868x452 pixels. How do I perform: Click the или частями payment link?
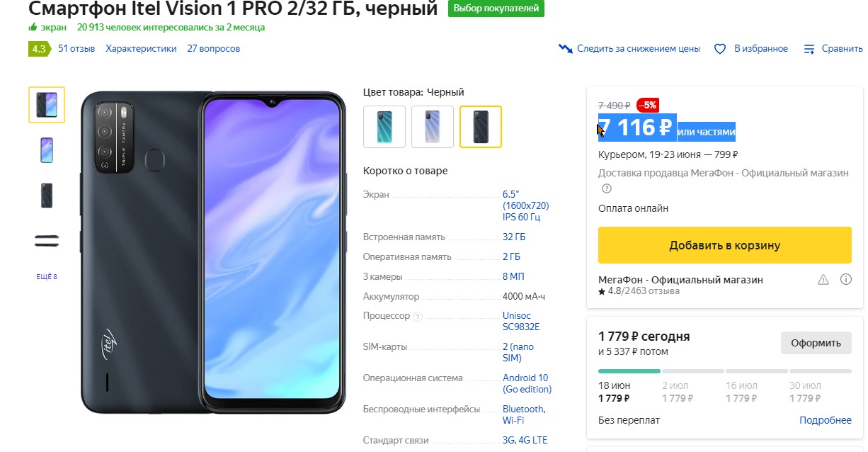(x=707, y=132)
